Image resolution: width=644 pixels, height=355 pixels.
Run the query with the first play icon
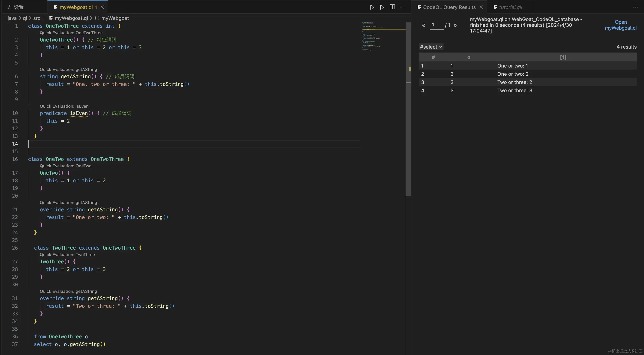point(372,7)
